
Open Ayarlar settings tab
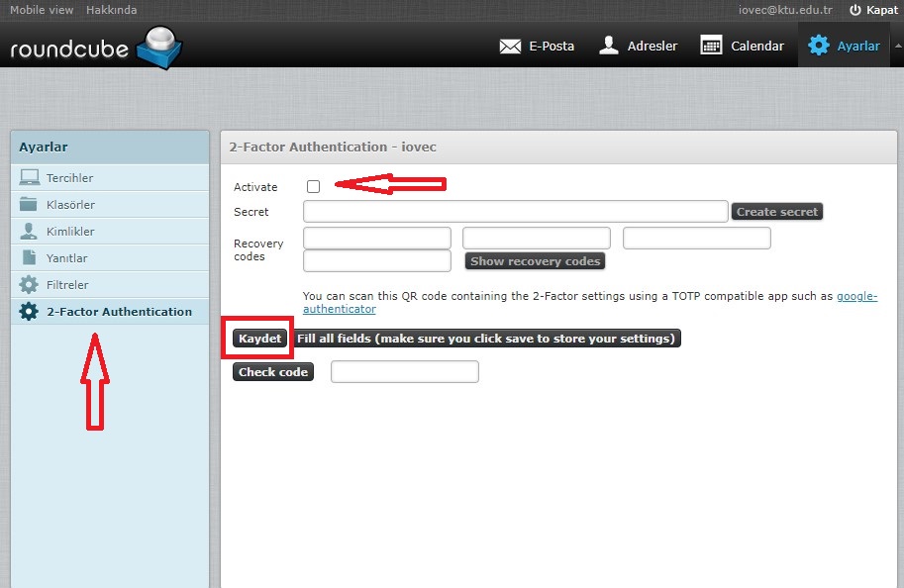(x=844, y=46)
